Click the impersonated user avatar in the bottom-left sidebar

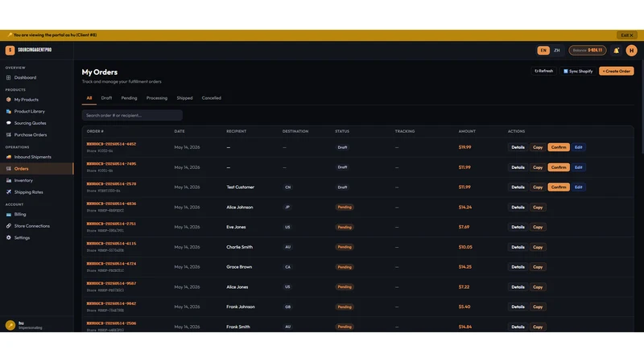(10, 325)
